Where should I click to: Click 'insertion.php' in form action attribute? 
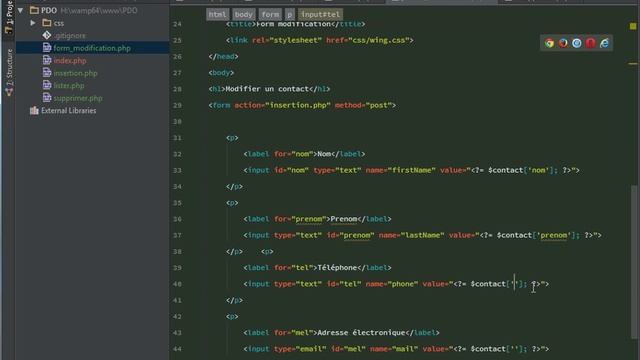pos(298,105)
